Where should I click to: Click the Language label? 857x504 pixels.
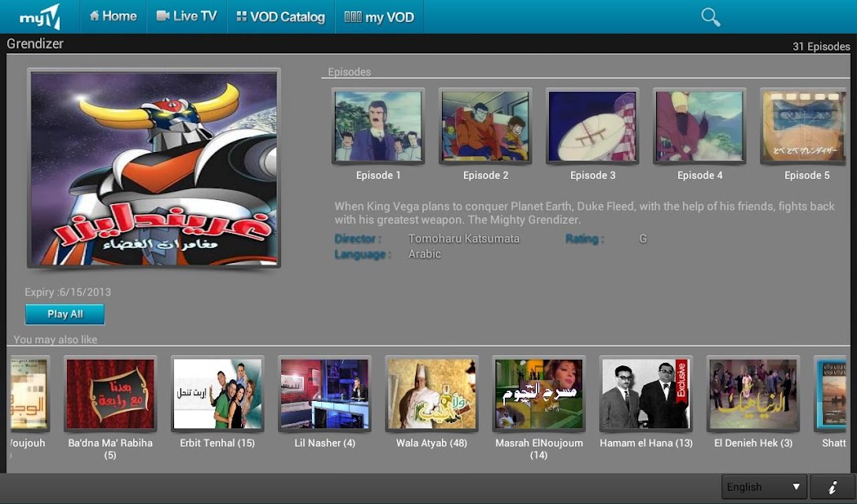pos(362,254)
